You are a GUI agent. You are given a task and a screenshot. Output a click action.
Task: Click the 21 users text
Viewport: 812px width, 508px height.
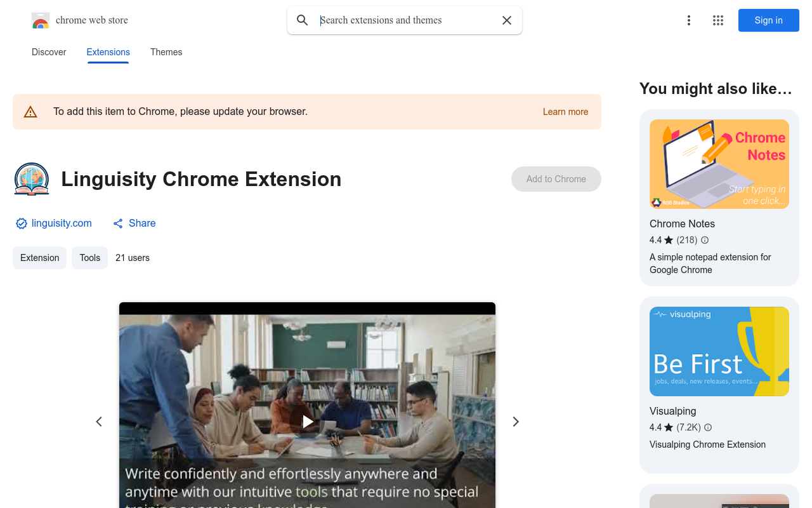click(133, 258)
